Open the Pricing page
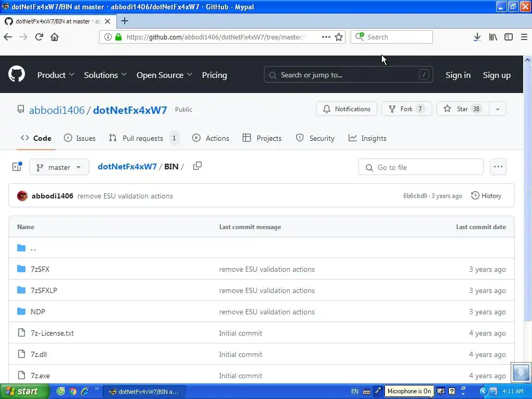Image resolution: width=532 pixels, height=399 pixels. 215,75
